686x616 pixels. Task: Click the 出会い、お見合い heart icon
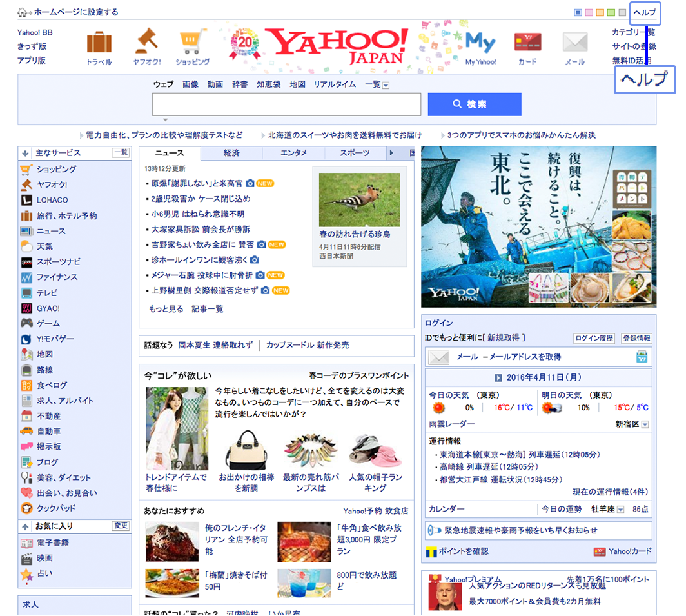(x=26, y=493)
